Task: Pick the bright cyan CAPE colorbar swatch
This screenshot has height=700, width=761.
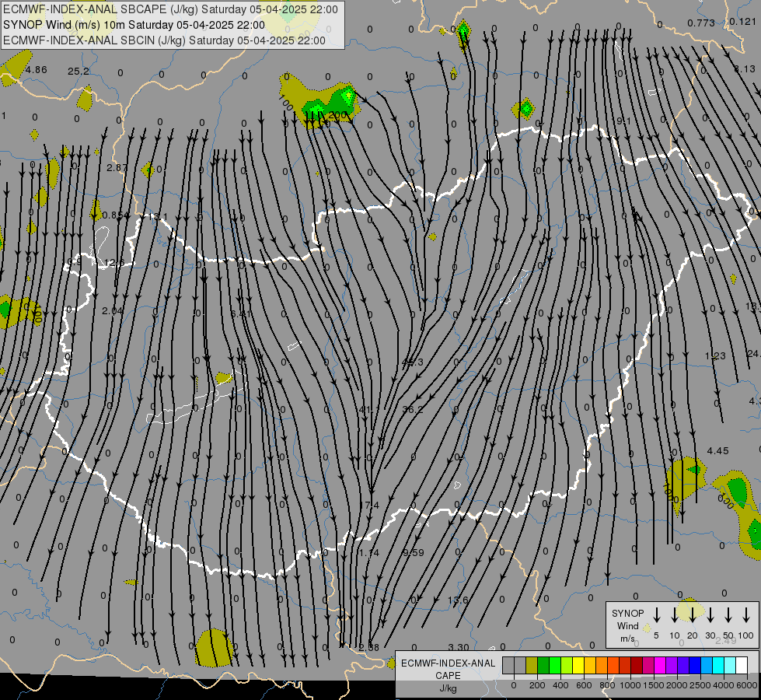Action: pyautogui.click(x=718, y=665)
